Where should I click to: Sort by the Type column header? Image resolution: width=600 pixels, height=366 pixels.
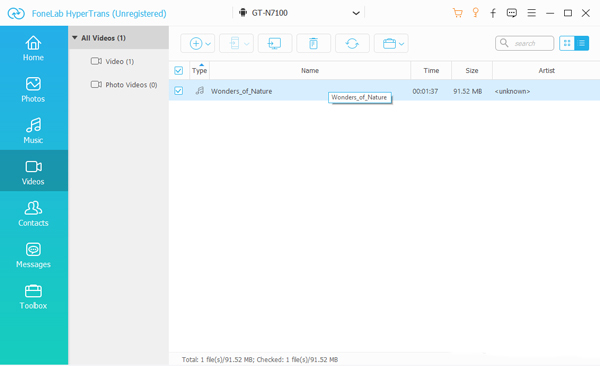199,70
